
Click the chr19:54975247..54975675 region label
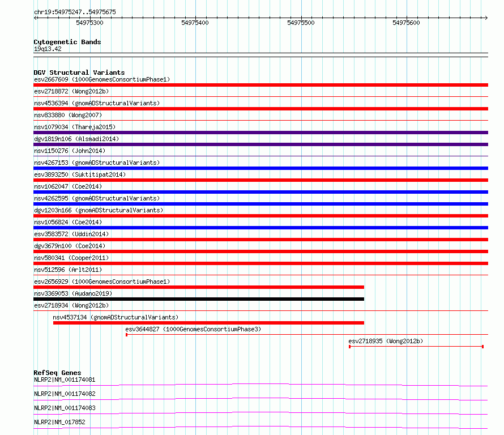[x=75, y=12]
